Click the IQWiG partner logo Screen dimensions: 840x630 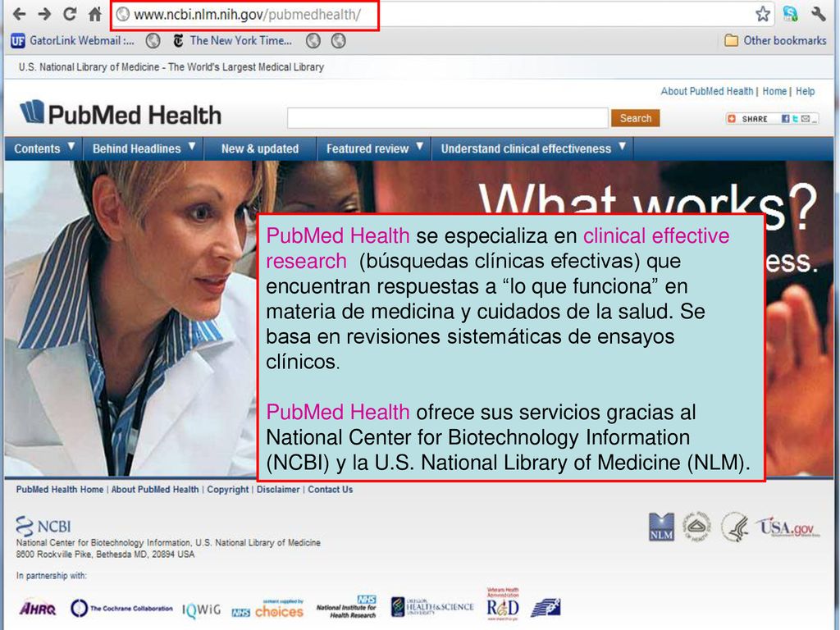[x=202, y=609]
